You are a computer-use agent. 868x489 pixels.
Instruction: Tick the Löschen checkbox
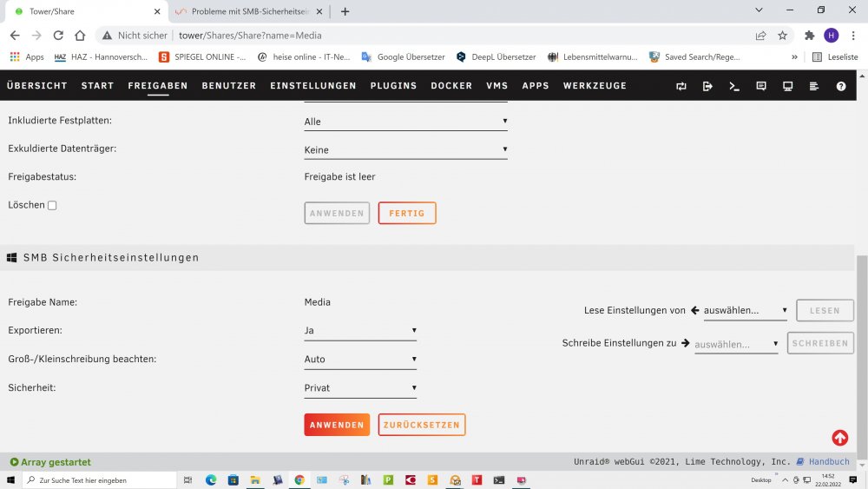point(52,206)
